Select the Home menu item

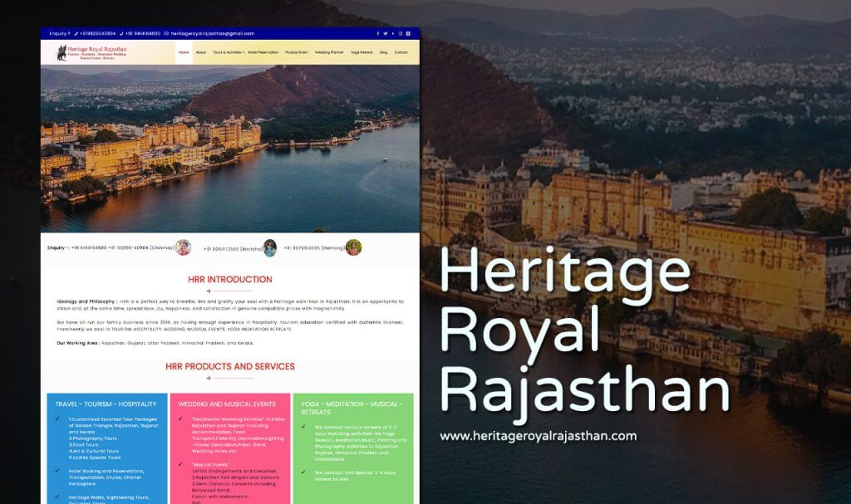click(x=184, y=52)
